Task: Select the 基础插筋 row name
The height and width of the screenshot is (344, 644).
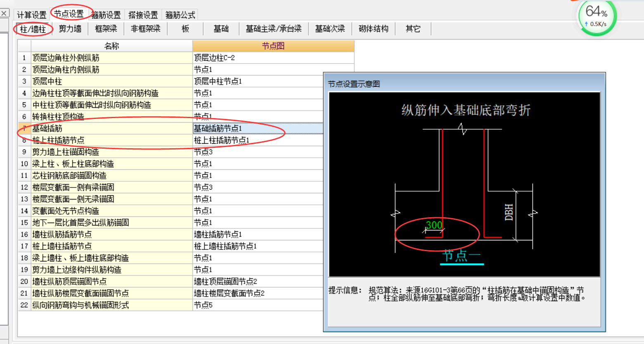Action: (x=111, y=128)
